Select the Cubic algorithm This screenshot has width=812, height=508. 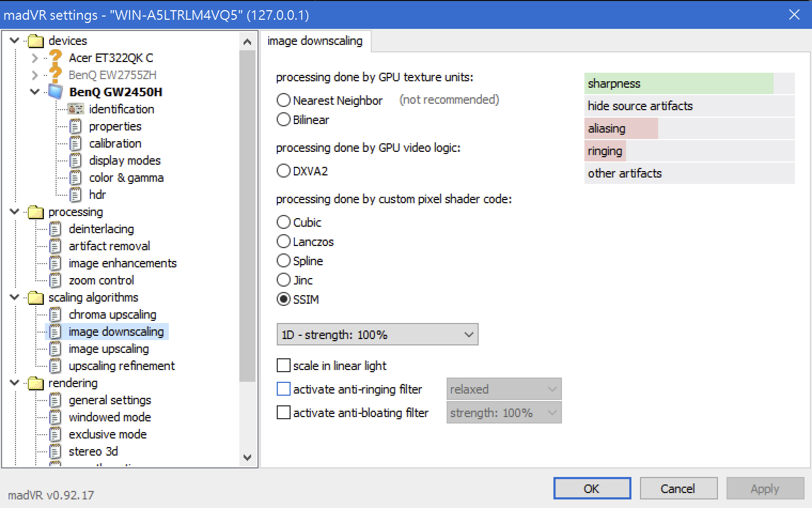[x=284, y=222]
